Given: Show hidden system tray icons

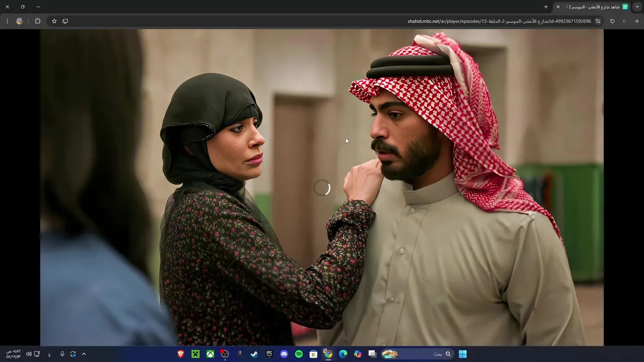Looking at the screenshot, I should pyautogui.click(x=84, y=354).
